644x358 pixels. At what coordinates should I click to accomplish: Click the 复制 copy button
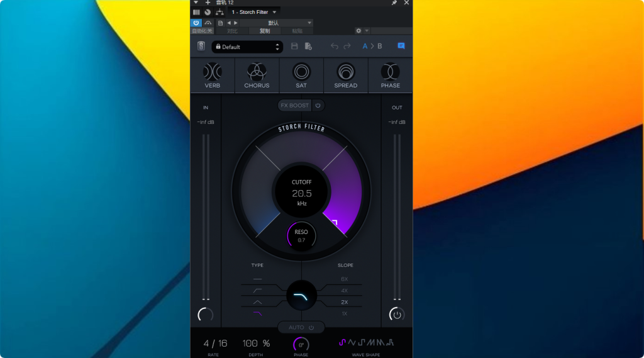click(265, 31)
